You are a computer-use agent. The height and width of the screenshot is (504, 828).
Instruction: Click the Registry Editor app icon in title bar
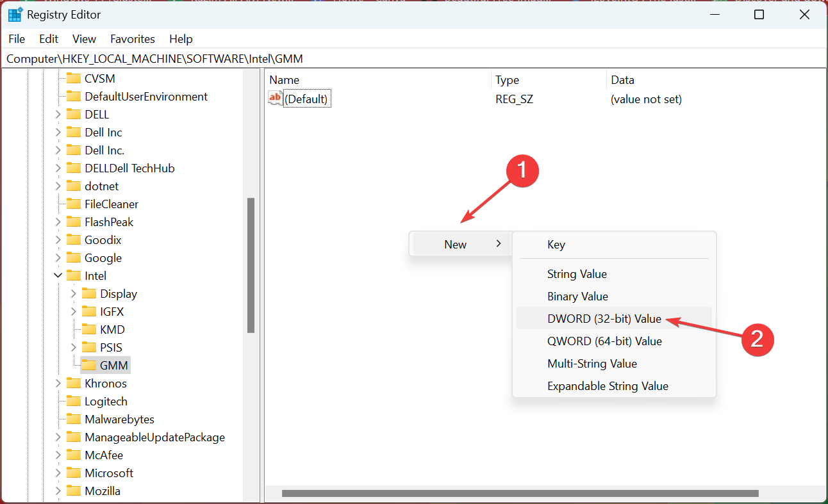15,14
